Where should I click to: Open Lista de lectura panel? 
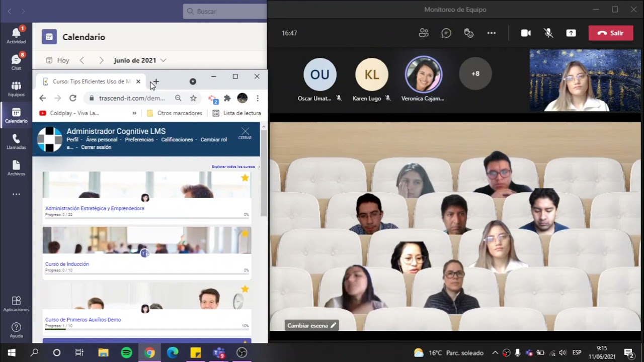pos(236,113)
